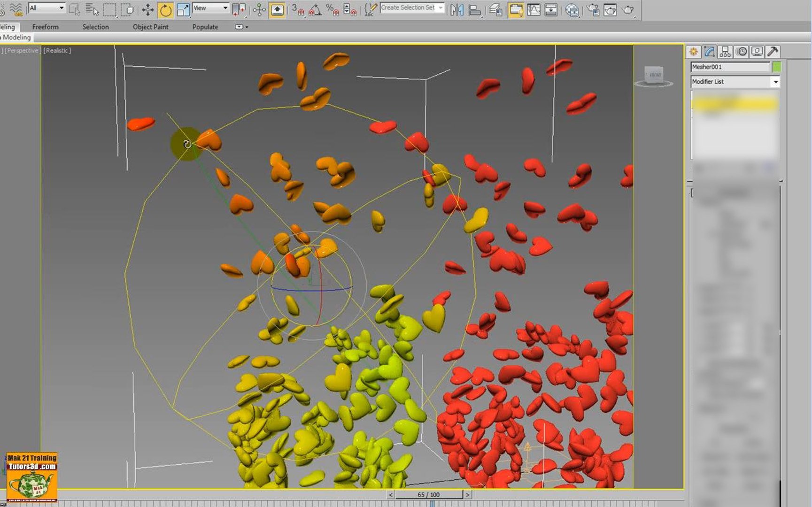Switch to the Object Paint tab
The image size is (812, 507).
coord(150,27)
